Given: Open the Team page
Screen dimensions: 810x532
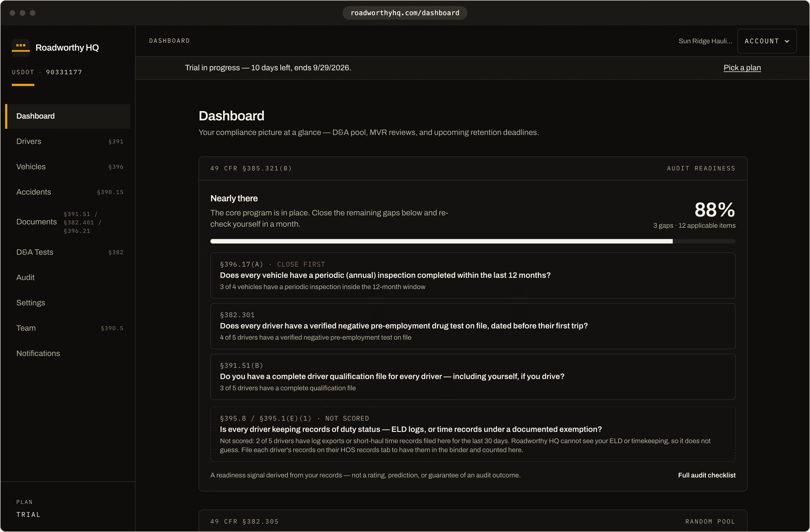Looking at the screenshot, I should (68, 328).
